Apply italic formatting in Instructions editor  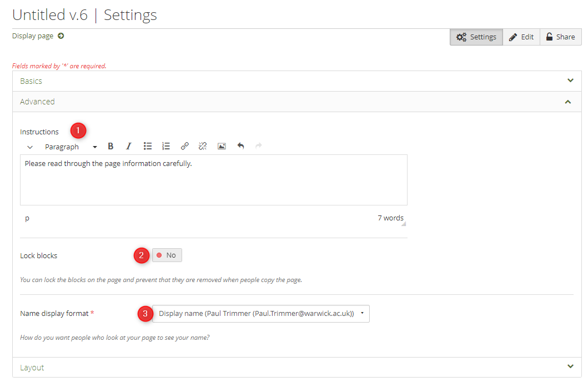click(129, 147)
